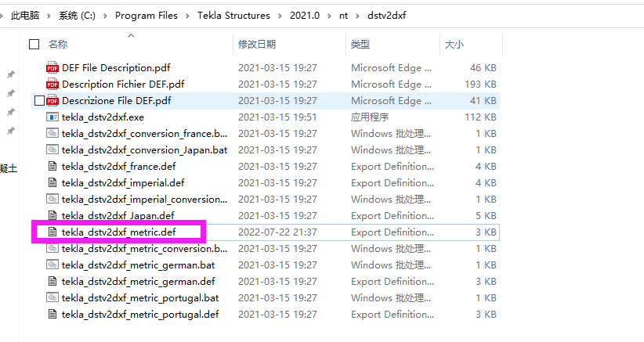Click the batch icon of tekla_dstv2dxf_metric_conversion
The image size is (644, 342).
point(52,249)
